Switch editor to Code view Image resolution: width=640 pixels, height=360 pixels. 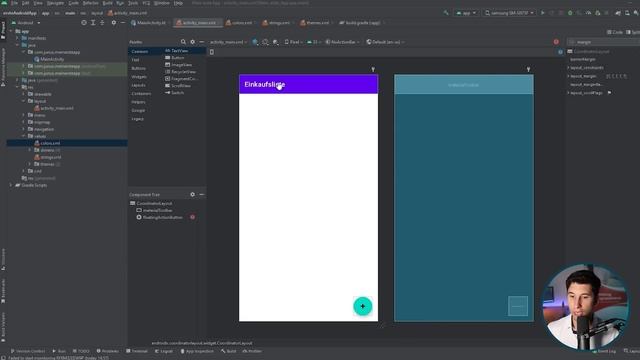click(x=615, y=32)
